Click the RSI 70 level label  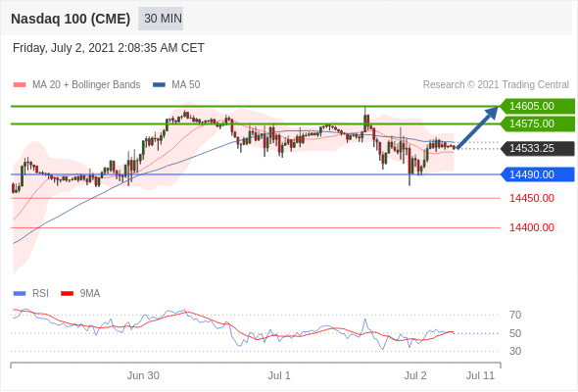(x=515, y=315)
